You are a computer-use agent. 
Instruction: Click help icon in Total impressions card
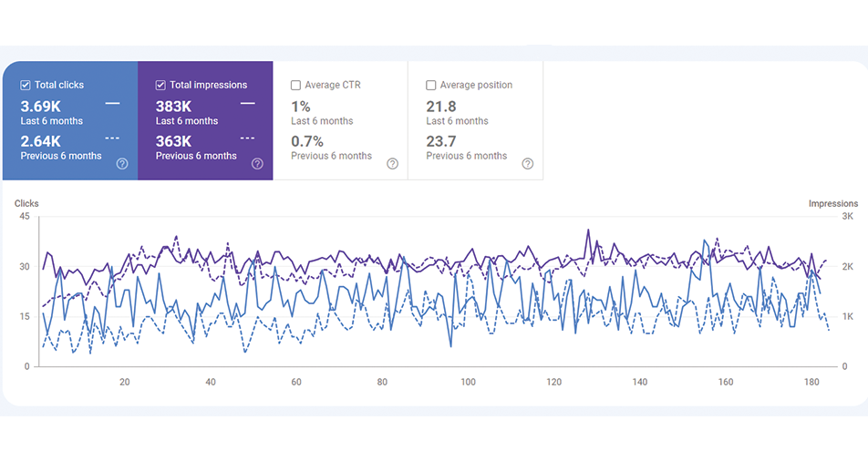pyautogui.click(x=257, y=164)
